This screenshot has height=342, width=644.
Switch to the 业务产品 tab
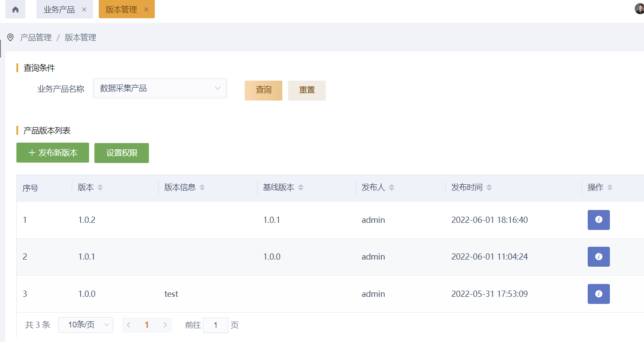click(59, 9)
